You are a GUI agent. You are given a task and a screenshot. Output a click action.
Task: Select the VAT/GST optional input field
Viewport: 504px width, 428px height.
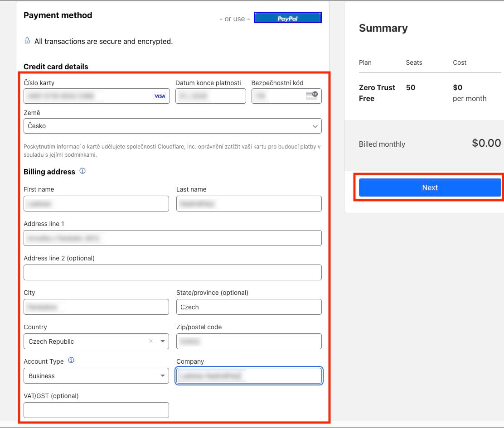coord(96,410)
